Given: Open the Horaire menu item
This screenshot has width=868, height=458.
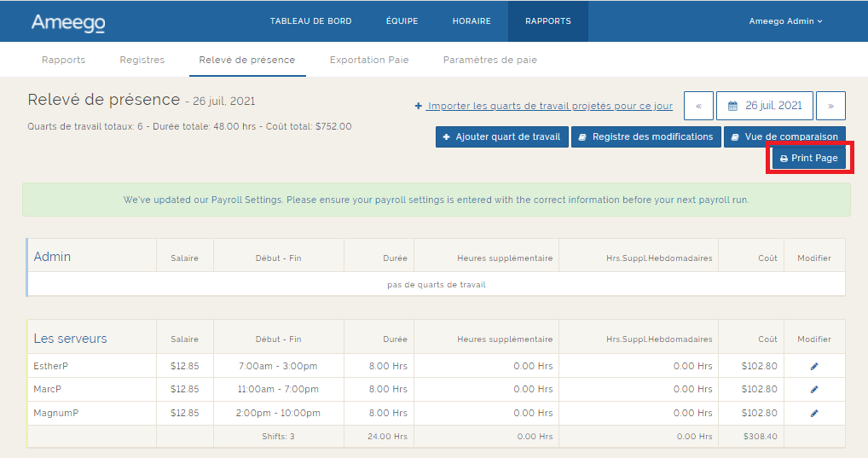Looking at the screenshot, I should click(x=472, y=21).
